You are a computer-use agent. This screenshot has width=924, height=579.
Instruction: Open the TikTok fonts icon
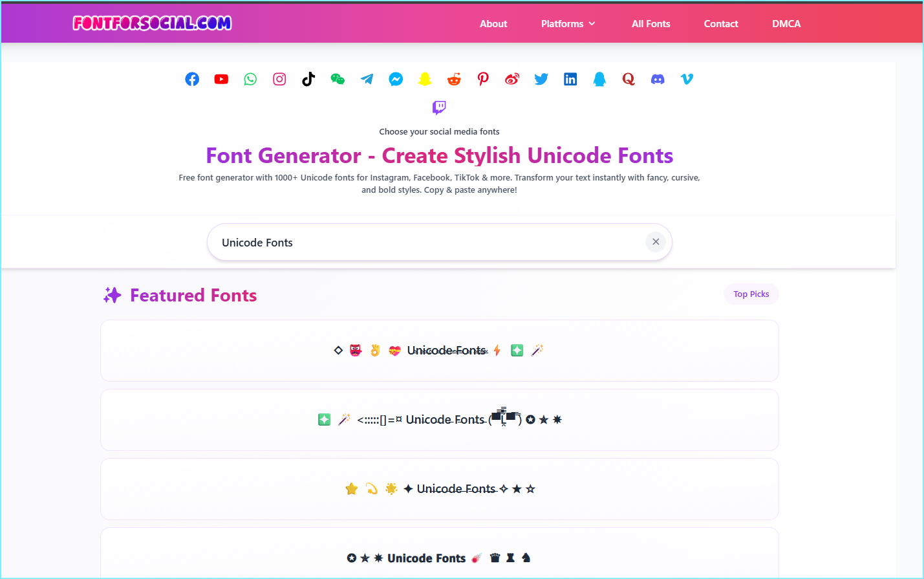tap(308, 79)
